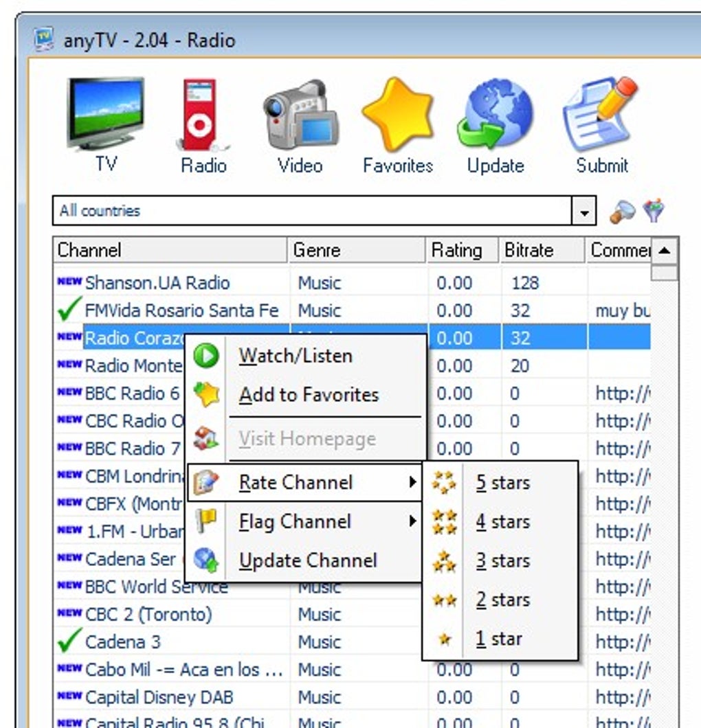Click the Submit notepad icon

600,114
